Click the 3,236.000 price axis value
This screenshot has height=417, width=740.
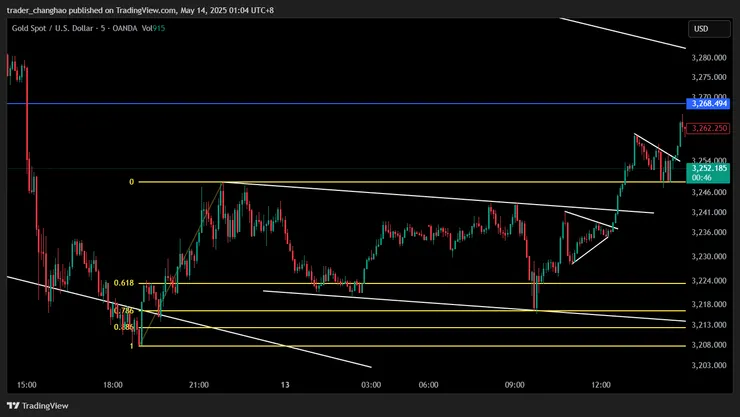pyautogui.click(x=709, y=232)
